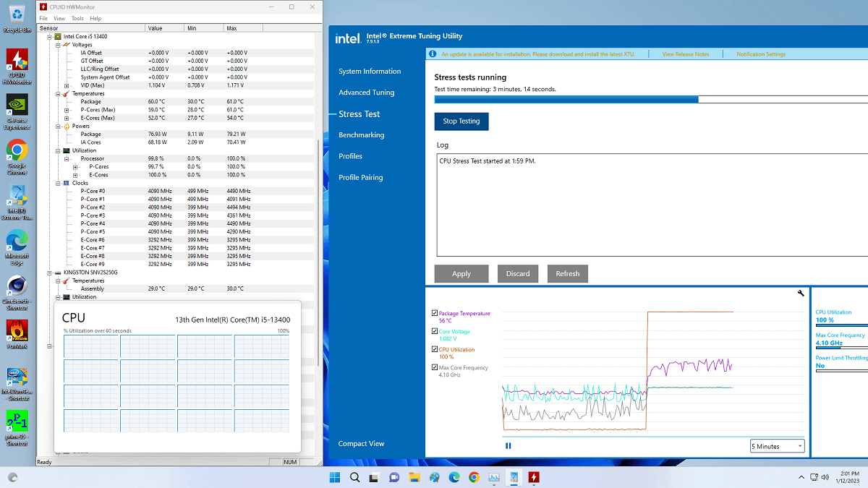The height and width of the screenshot is (488, 868).
Task: Collapse the Powers section in HWMonitor
Action: tap(58, 126)
